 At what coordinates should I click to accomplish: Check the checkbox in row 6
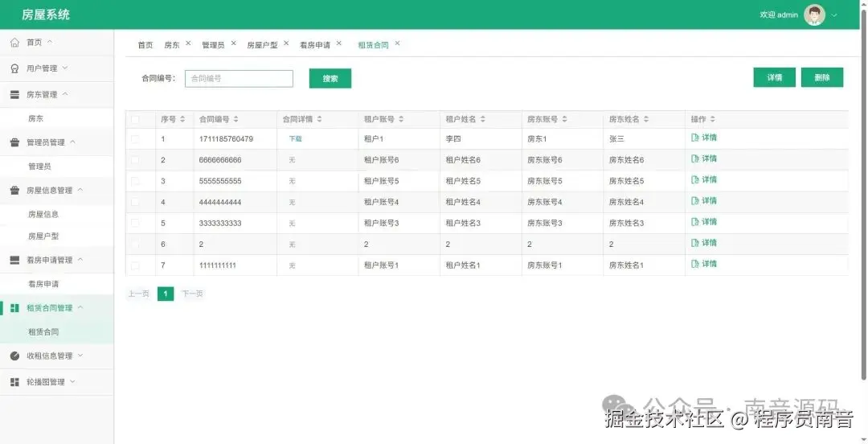pyautogui.click(x=135, y=245)
